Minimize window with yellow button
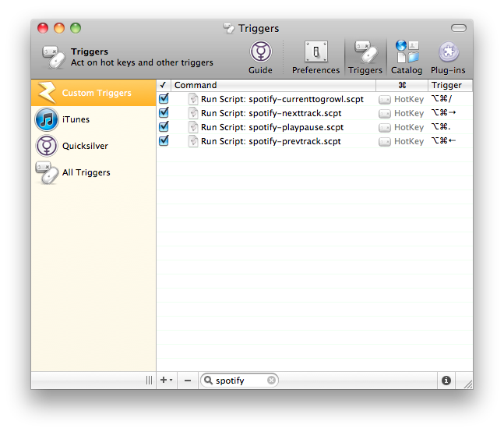This screenshot has height=432, width=504. click(x=59, y=28)
